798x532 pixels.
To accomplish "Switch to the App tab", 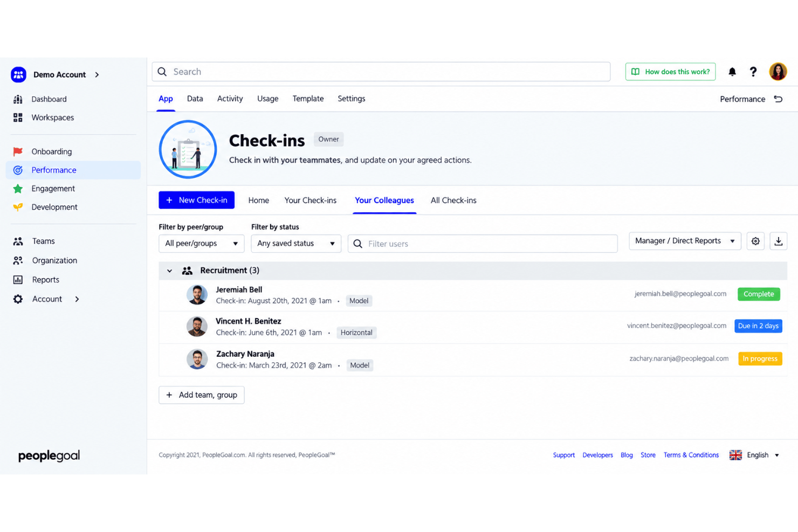I will pos(166,99).
